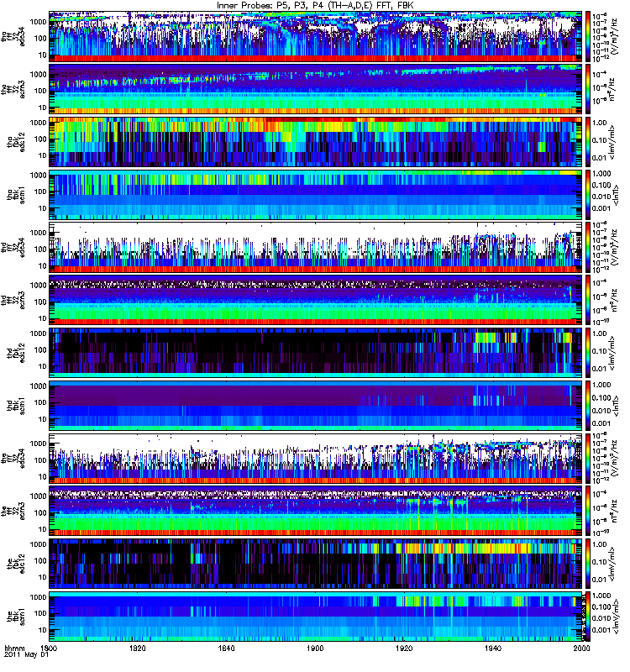Click the 'the fbk edc12' axis label
The width and height of the screenshot is (630, 672).
16,563
